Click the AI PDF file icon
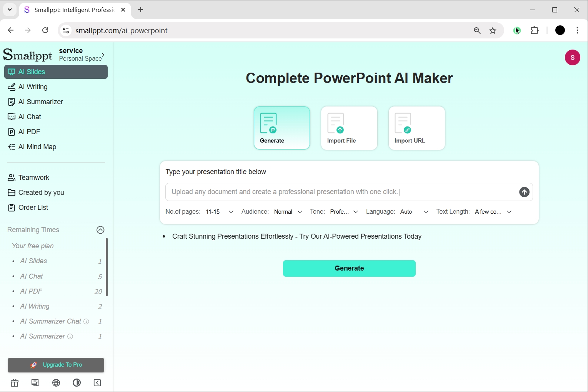The image size is (588, 392). pos(12,132)
